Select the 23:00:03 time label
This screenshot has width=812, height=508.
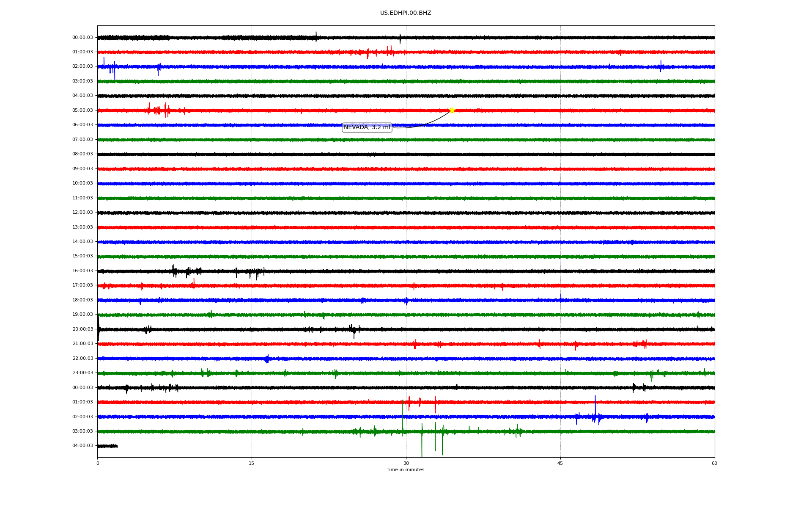click(82, 373)
